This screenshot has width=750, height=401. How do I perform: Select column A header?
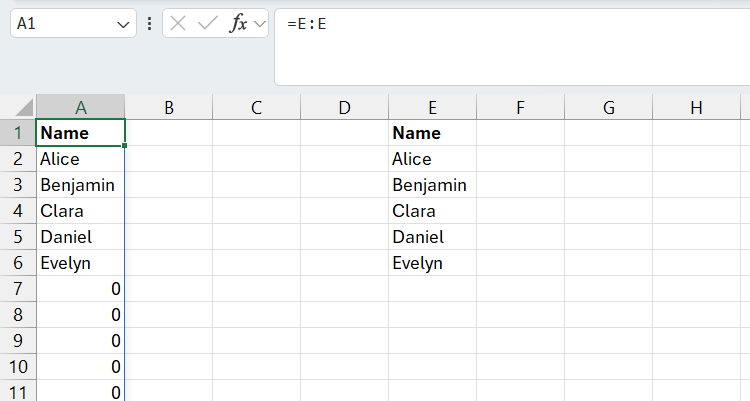80,107
